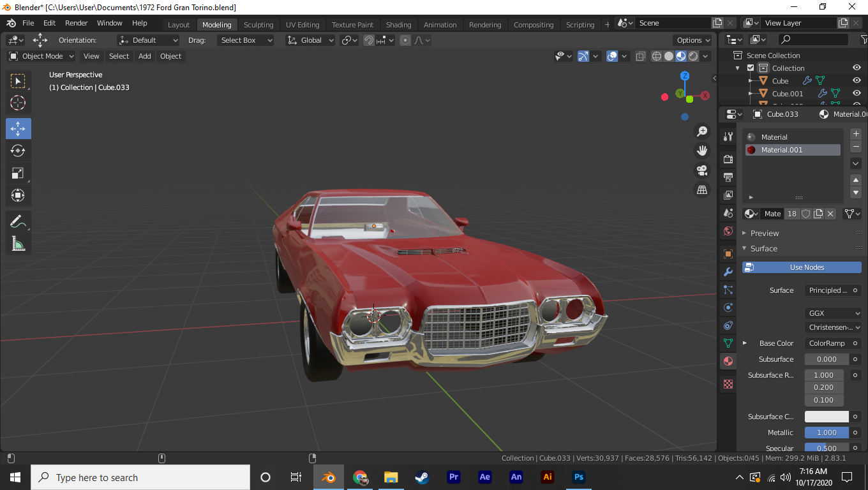The width and height of the screenshot is (868, 490).
Task: Open the Tool properties tab
Action: (x=728, y=137)
